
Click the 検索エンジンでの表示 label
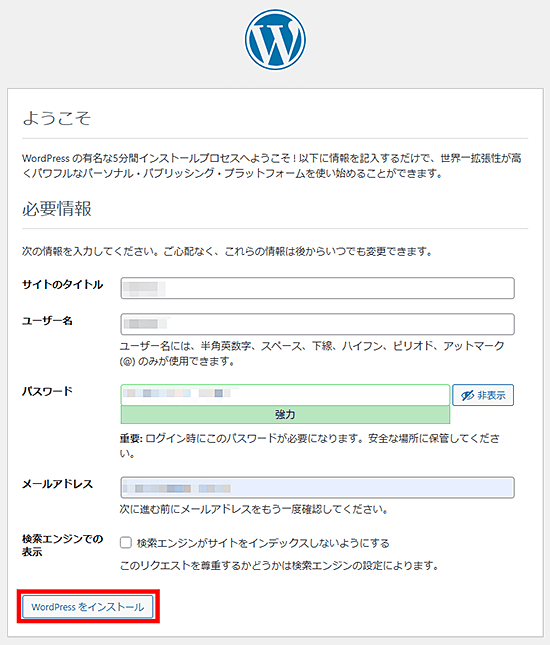tap(63, 545)
